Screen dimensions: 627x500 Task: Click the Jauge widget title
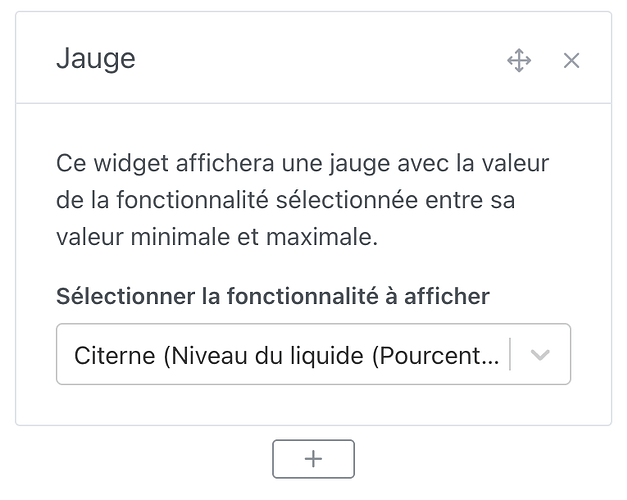point(96,59)
